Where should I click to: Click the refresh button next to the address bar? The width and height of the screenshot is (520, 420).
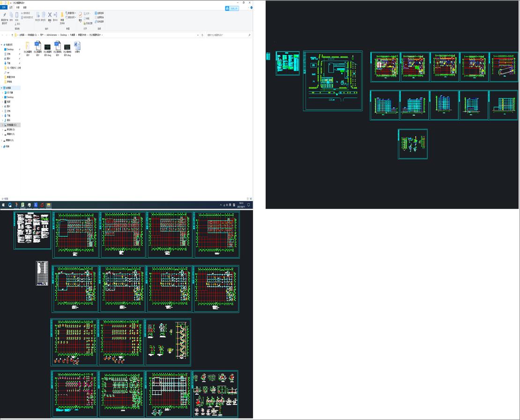coord(202,35)
